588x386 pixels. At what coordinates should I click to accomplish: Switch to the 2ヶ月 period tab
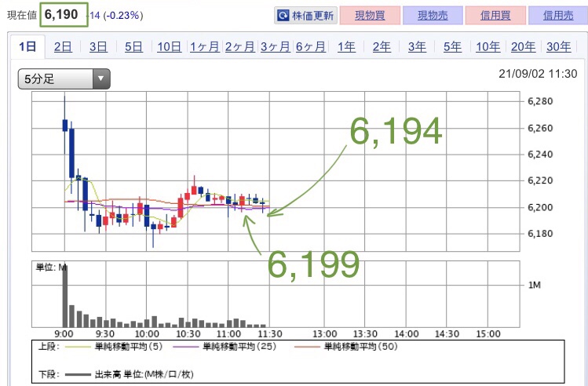[239, 47]
